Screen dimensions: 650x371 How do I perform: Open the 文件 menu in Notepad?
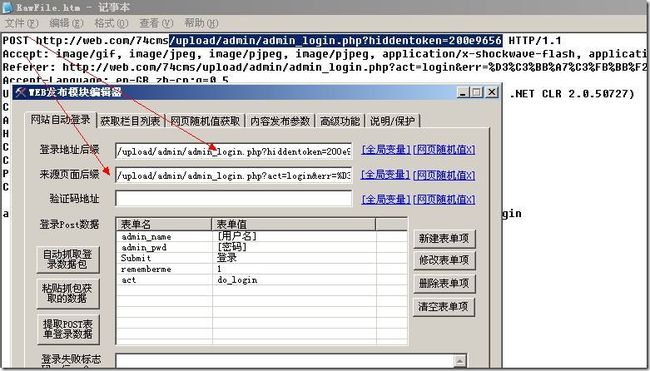click(22, 23)
